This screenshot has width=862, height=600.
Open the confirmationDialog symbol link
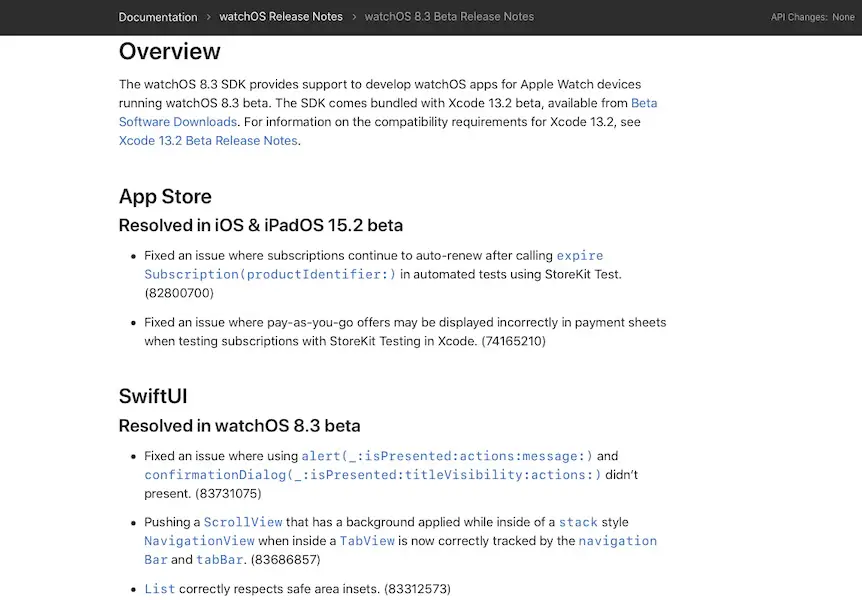click(373, 475)
